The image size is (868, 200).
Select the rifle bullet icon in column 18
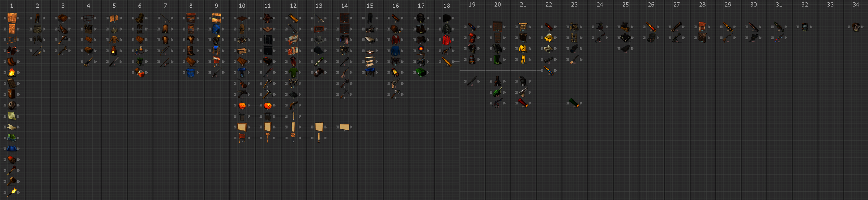(446, 62)
